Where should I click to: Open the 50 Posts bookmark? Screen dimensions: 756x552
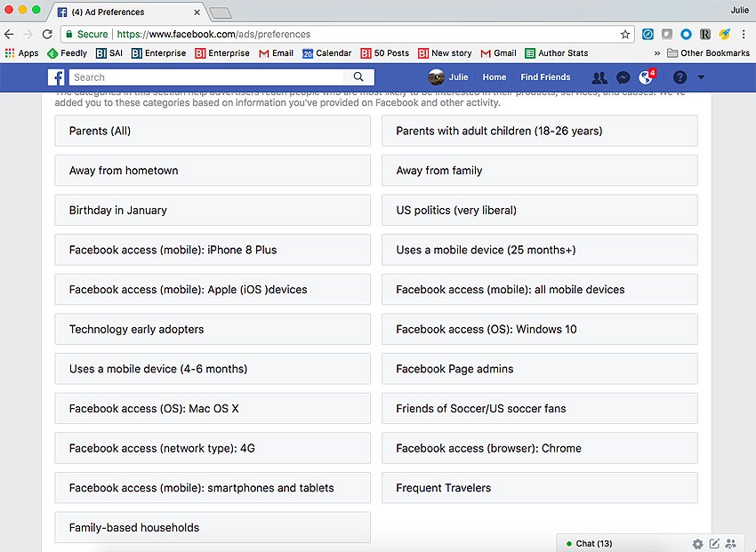click(385, 53)
